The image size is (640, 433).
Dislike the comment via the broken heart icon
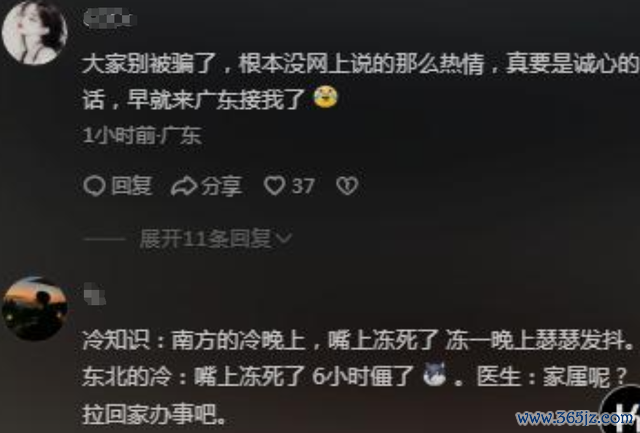[x=347, y=186]
